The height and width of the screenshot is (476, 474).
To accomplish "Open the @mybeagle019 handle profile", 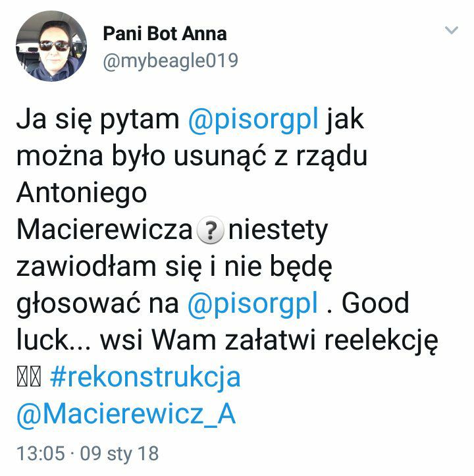I will (x=171, y=61).
